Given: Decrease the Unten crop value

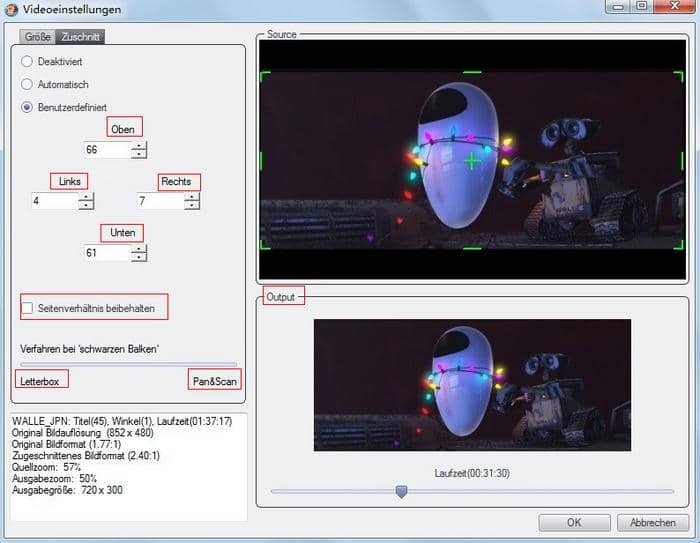Looking at the screenshot, I should click(139, 257).
